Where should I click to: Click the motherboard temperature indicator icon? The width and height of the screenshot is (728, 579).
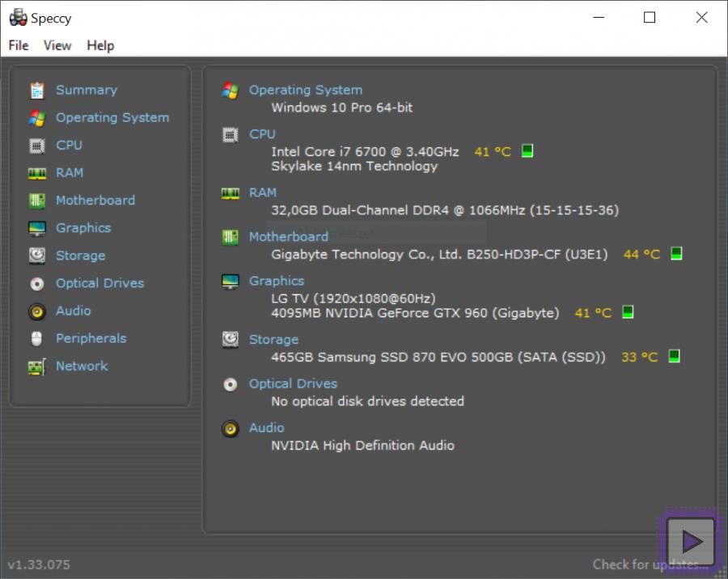pos(676,254)
